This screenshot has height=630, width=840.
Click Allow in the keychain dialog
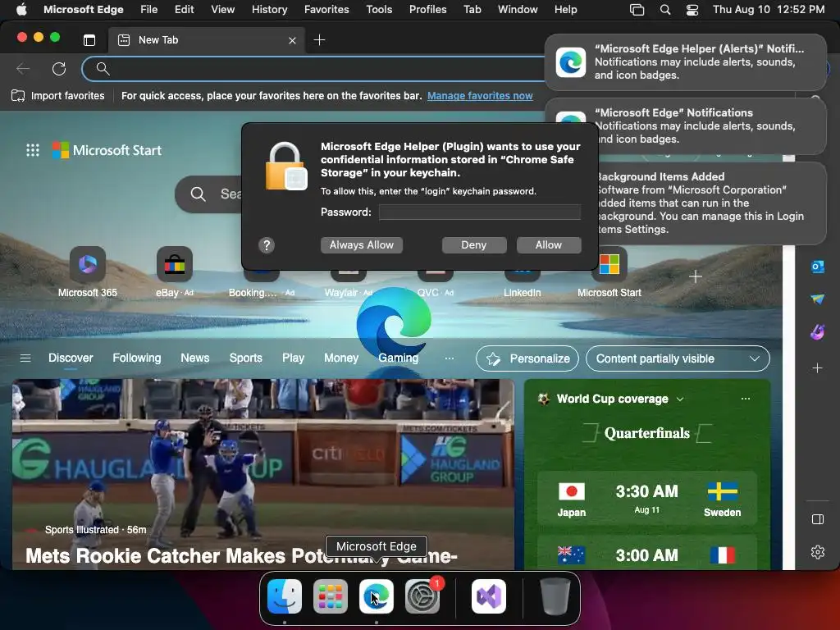point(549,244)
